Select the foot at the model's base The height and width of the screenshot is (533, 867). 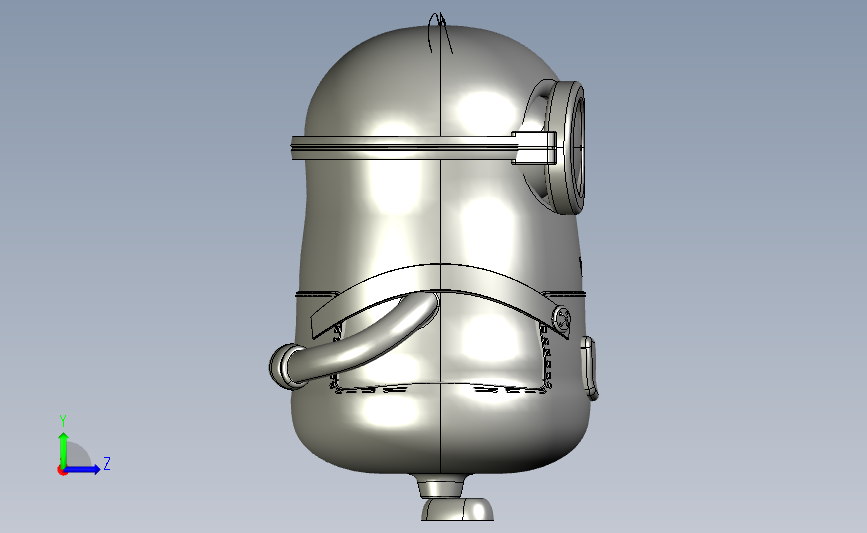457,508
